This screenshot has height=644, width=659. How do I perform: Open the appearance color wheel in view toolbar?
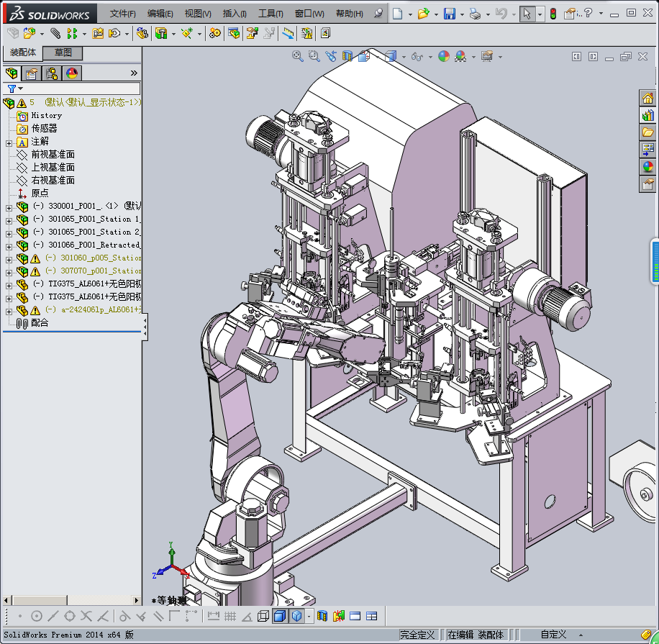pos(444,56)
